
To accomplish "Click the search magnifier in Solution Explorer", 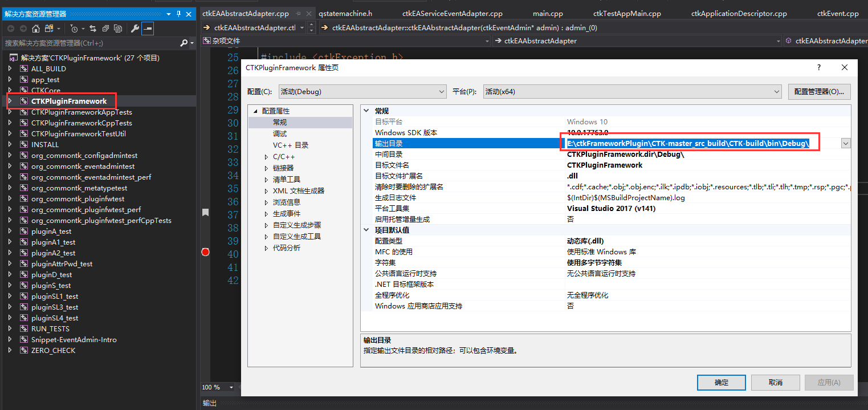I will tap(184, 43).
